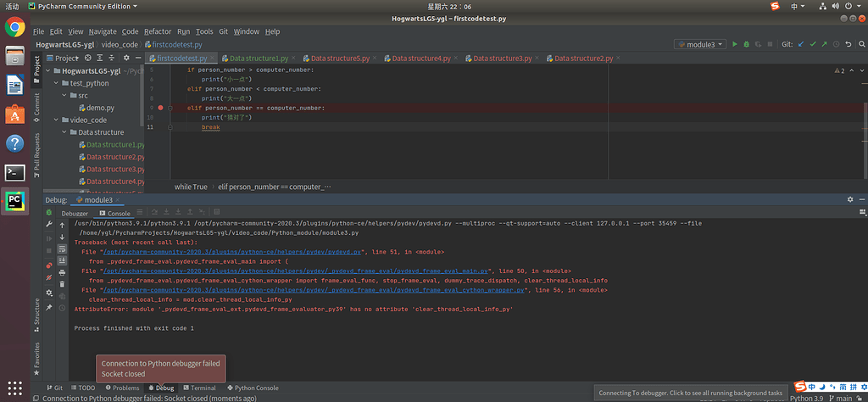Screen dimensions: 868x402
Task: Toggle the Project tool window side tab
Action: 36,70
